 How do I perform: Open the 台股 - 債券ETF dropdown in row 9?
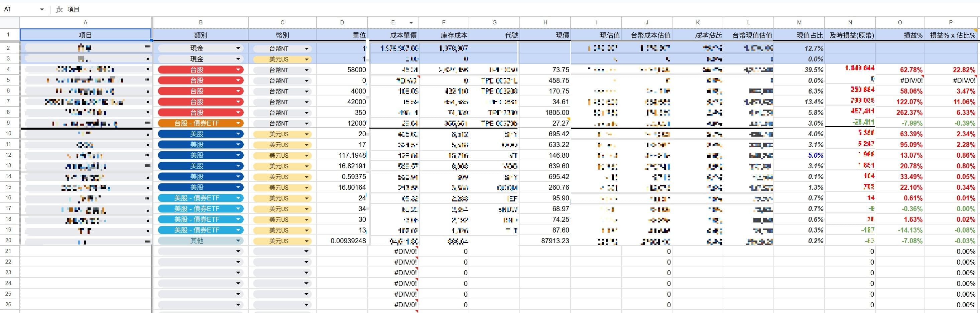238,123
